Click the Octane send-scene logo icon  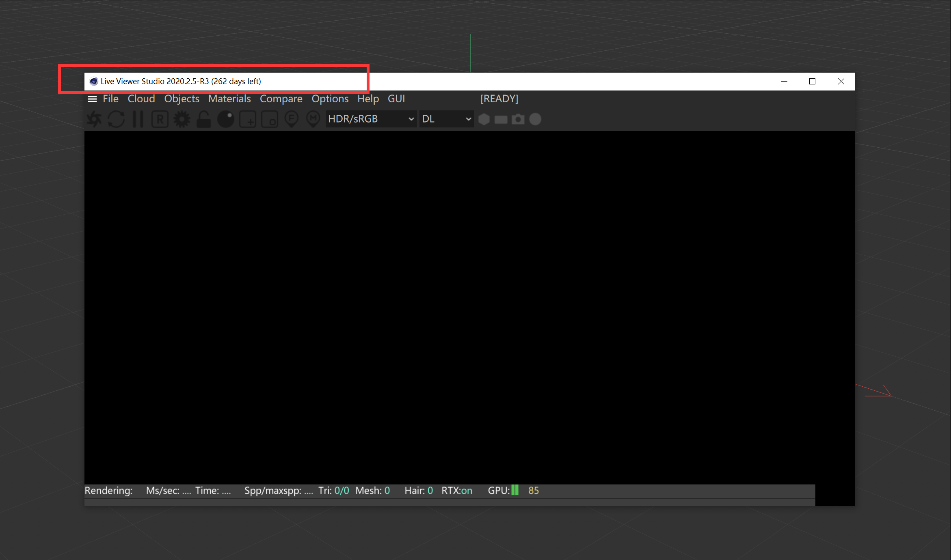tap(94, 119)
